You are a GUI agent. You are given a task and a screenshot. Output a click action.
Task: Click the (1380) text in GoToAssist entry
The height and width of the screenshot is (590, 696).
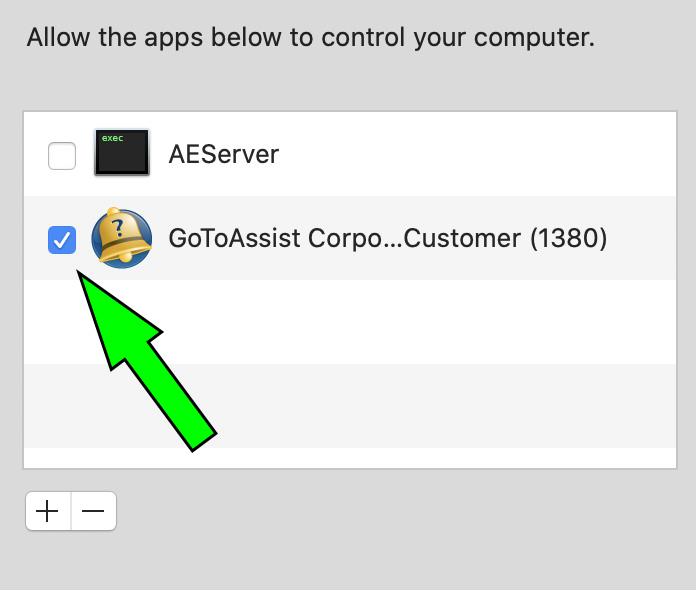569,238
